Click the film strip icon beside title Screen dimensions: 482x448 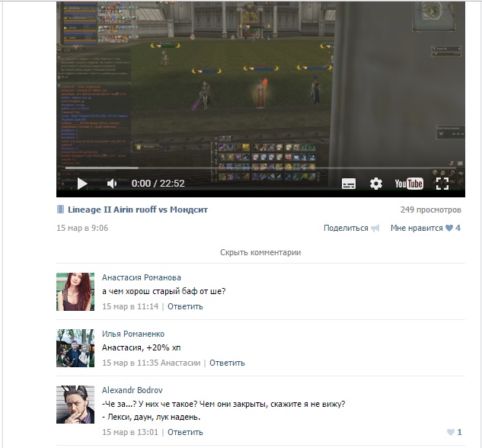61,210
